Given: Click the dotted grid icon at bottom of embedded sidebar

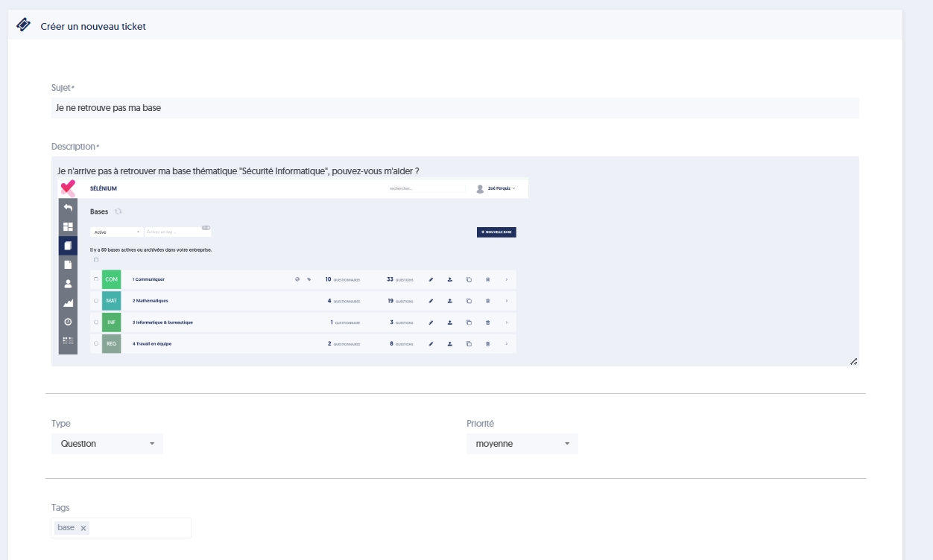Looking at the screenshot, I should [68, 340].
